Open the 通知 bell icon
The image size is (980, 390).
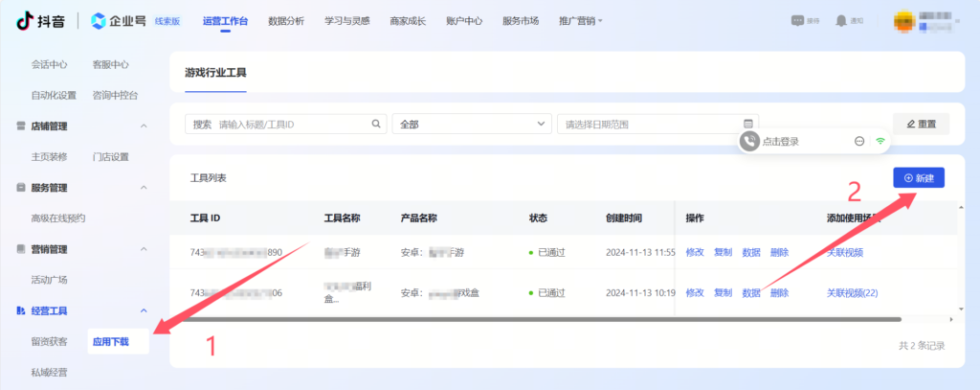point(841,21)
